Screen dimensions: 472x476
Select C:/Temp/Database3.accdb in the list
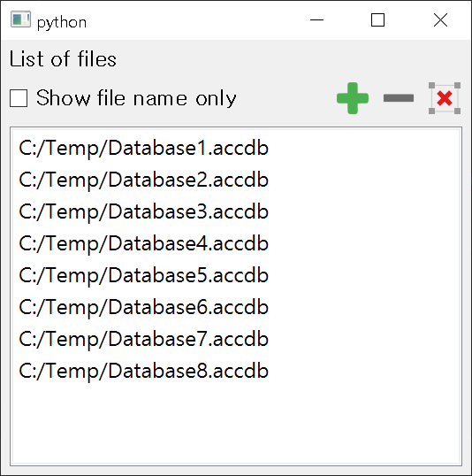coord(236,211)
